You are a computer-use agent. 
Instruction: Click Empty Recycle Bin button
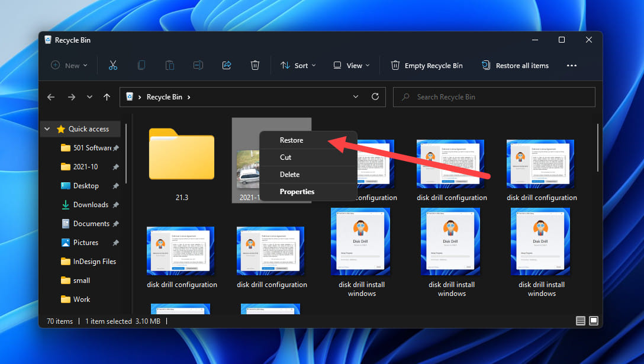pos(426,65)
